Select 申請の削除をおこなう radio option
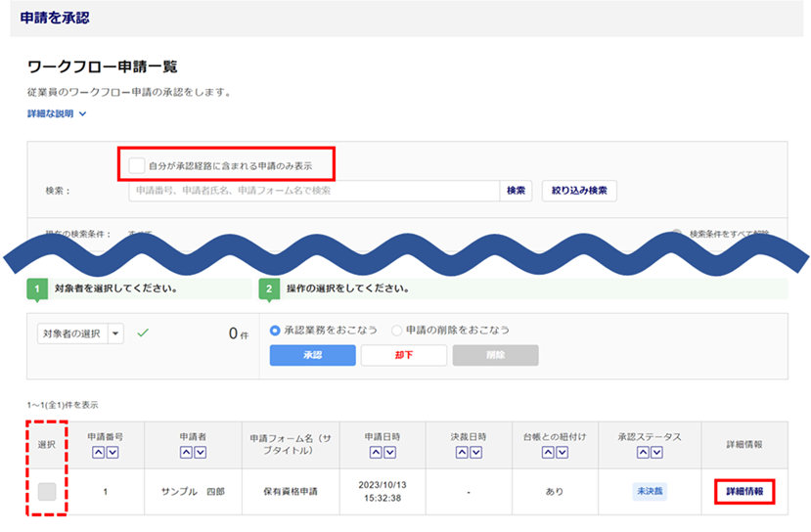Screen dimensions: 811x532 tap(397, 331)
